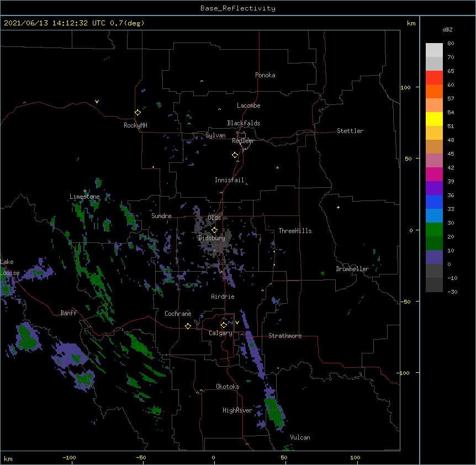Image resolution: width=476 pixels, height=465 pixels.
Task: Select the violet swatch above 36 dBZ
Action: click(x=434, y=188)
